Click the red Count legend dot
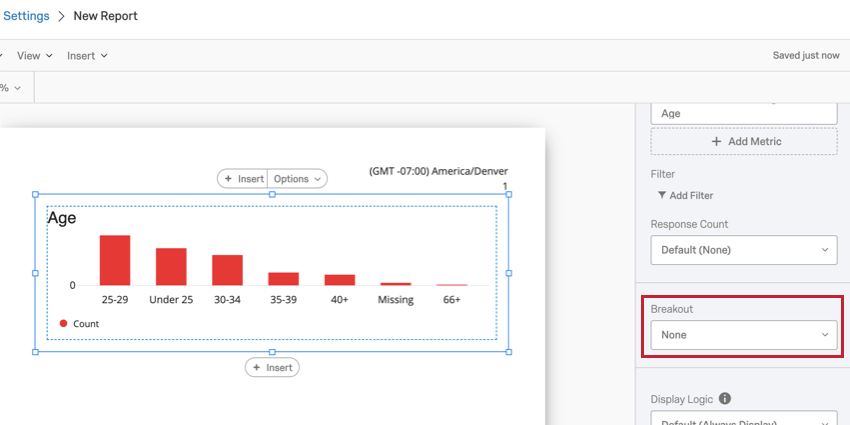The width and height of the screenshot is (850, 425). click(x=63, y=324)
